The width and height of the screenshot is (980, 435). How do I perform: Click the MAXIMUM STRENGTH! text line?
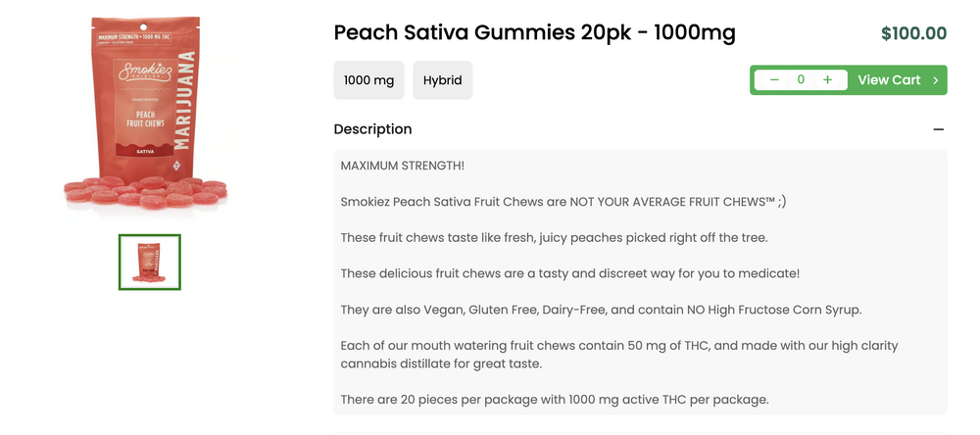(x=402, y=166)
